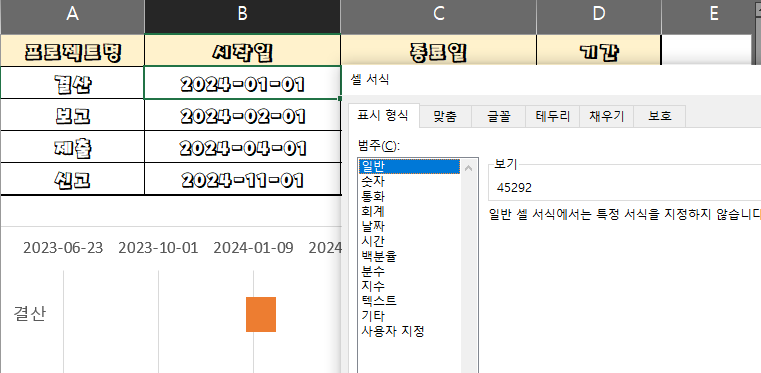Select 날짜 in the category list
Viewport: 761px width, 373px height.
coord(409,226)
